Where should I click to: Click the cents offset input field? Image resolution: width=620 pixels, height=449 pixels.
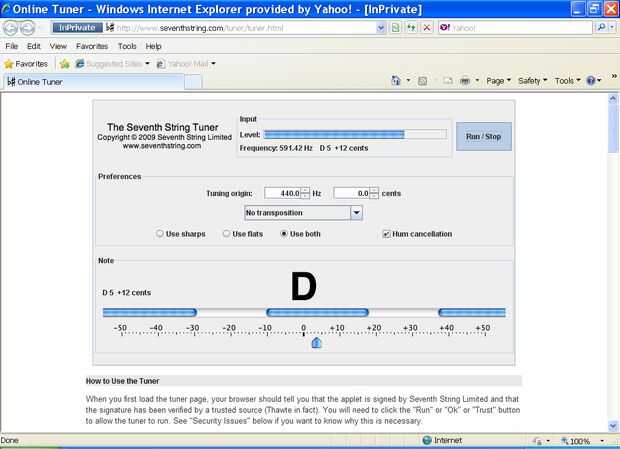pyautogui.click(x=352, y=193)
